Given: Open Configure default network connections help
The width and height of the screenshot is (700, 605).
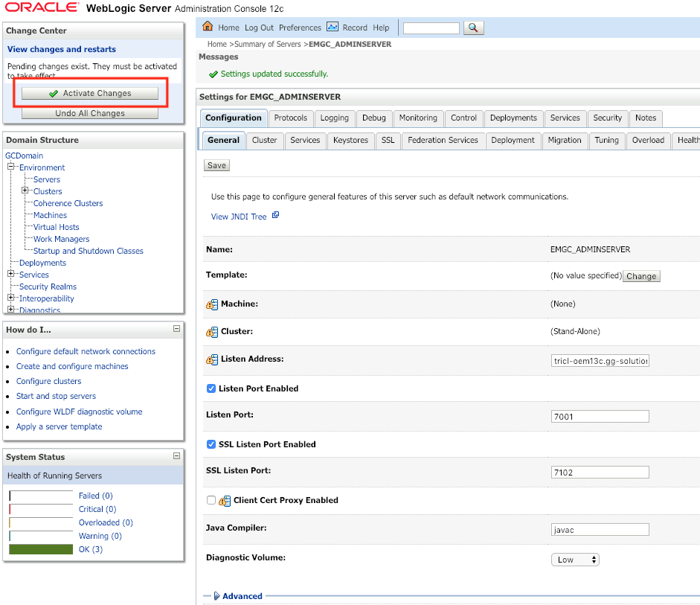Looking at the screenshot, I should (86, 351).
